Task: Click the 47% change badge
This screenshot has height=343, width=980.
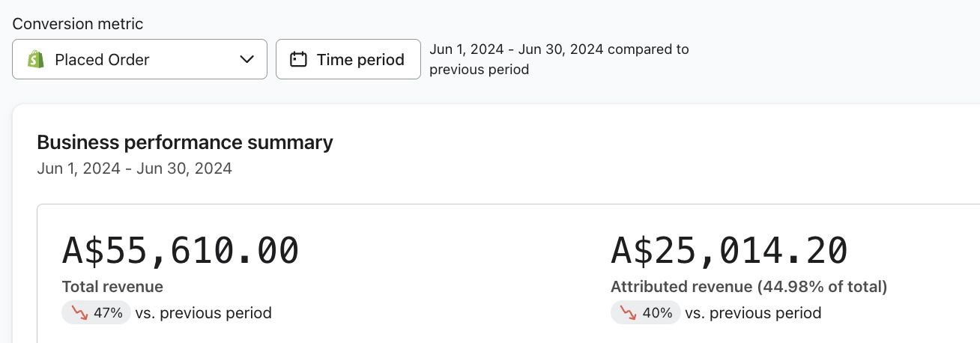Action: 96,313
